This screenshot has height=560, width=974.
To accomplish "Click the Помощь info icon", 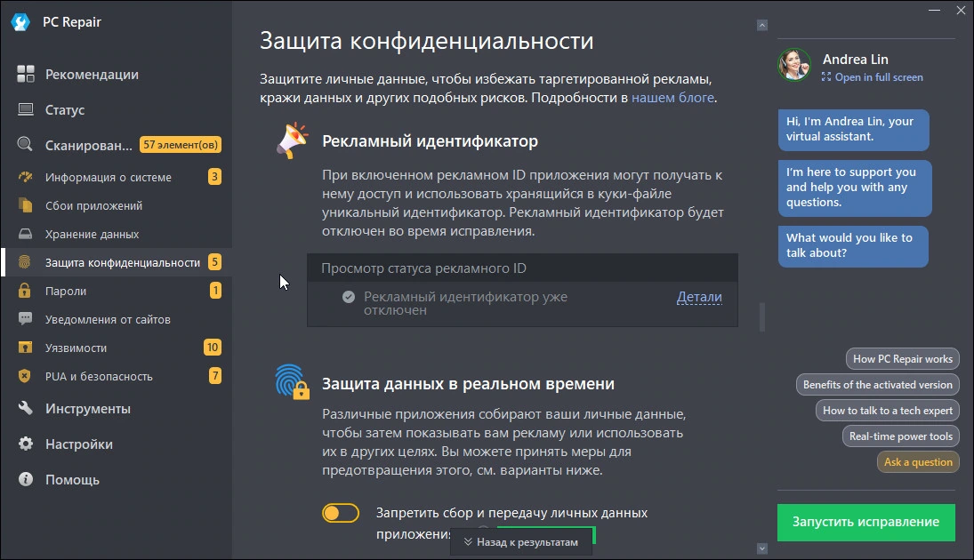I will (x=26, y=479).
